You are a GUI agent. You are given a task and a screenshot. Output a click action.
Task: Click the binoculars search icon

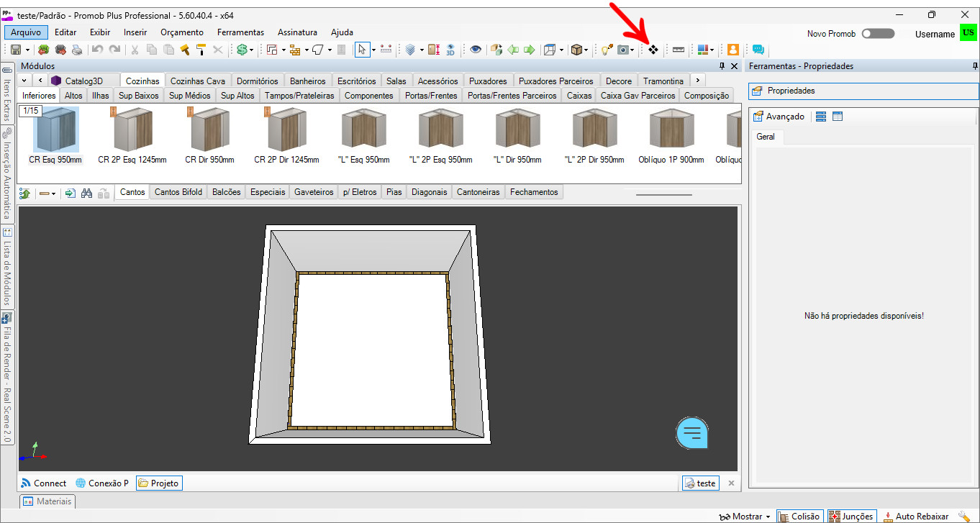point(86,193)
